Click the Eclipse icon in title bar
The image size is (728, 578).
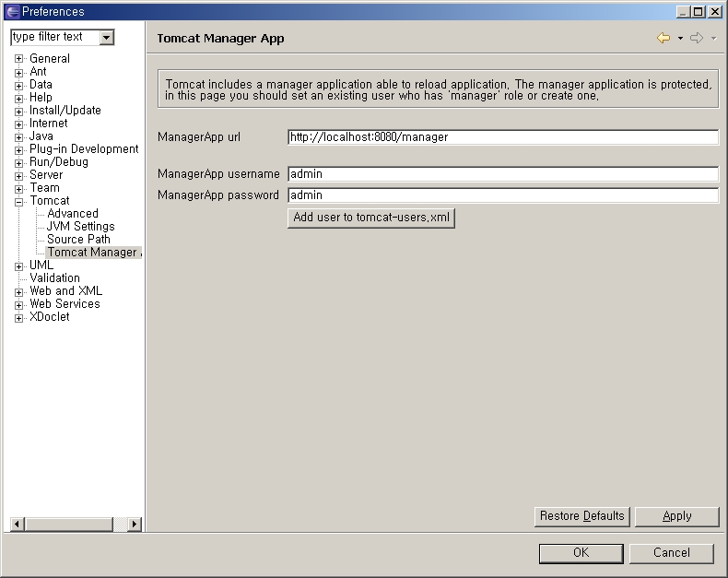click(13, 12)
